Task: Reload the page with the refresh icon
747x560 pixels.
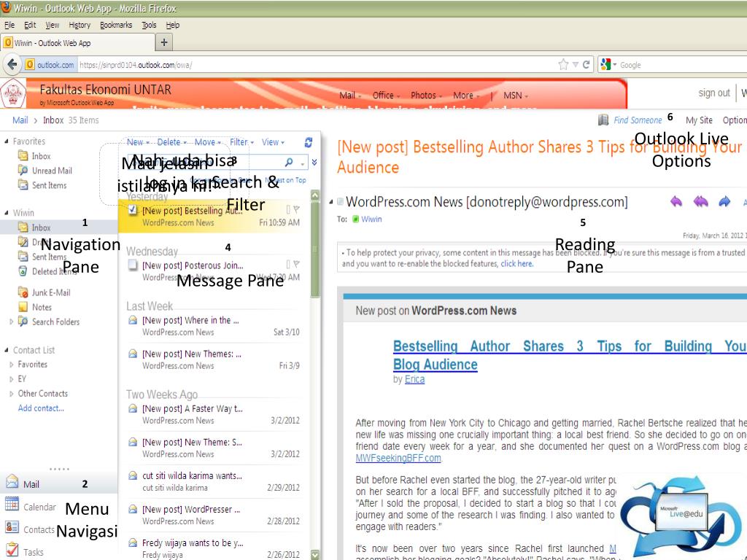Action: click(x=587, y=64)
